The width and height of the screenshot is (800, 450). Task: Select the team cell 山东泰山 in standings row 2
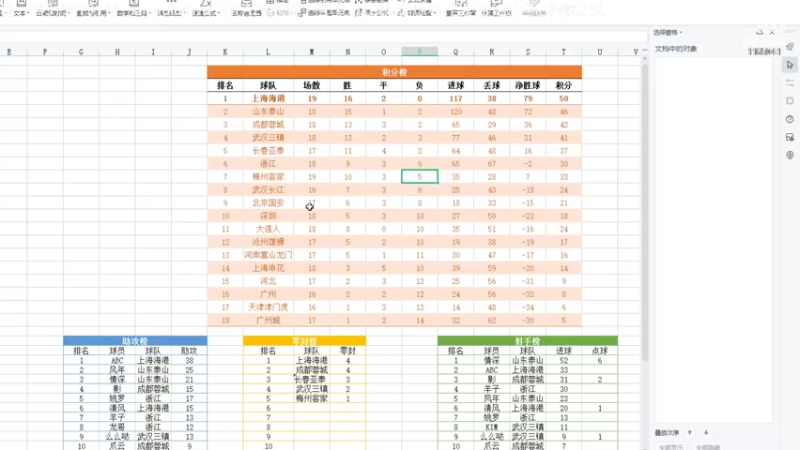click(x=268, y=111)
